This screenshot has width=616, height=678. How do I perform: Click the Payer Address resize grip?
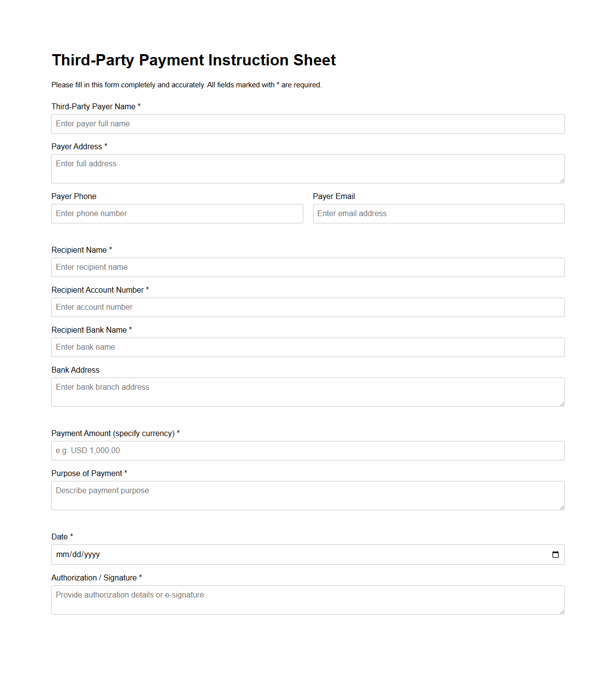coord(562,181)
